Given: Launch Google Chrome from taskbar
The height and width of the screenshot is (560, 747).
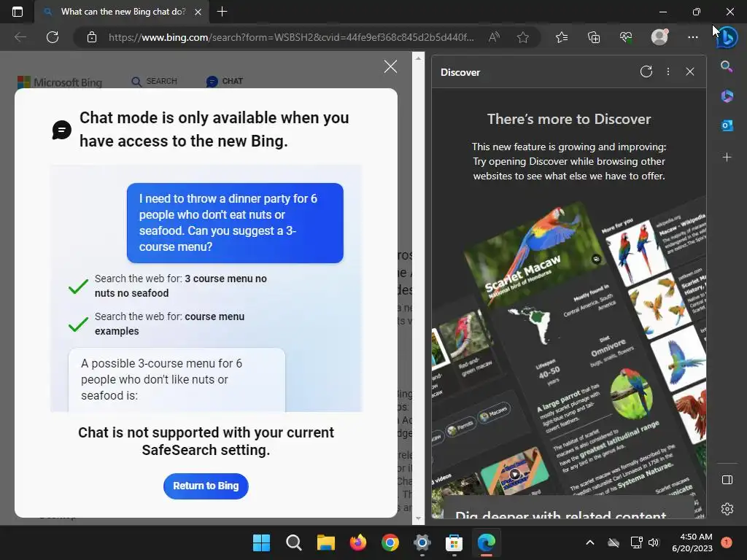Looking at the screenshot, I should (x=390, y=542).
